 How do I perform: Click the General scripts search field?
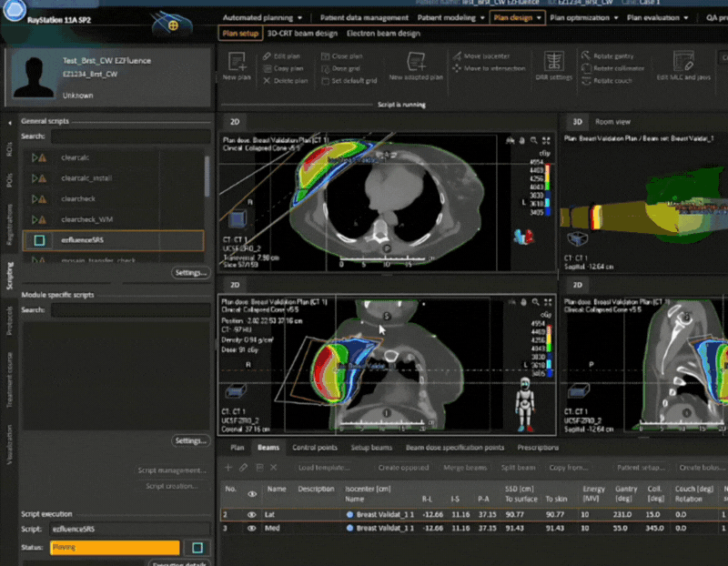click(130, 136)
